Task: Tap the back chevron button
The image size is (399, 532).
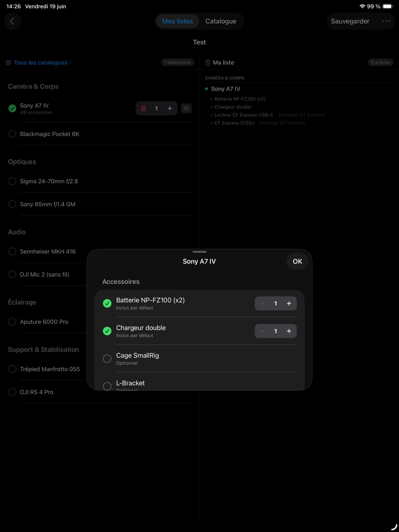Action: pyautogui.click(x=12, y=21)
